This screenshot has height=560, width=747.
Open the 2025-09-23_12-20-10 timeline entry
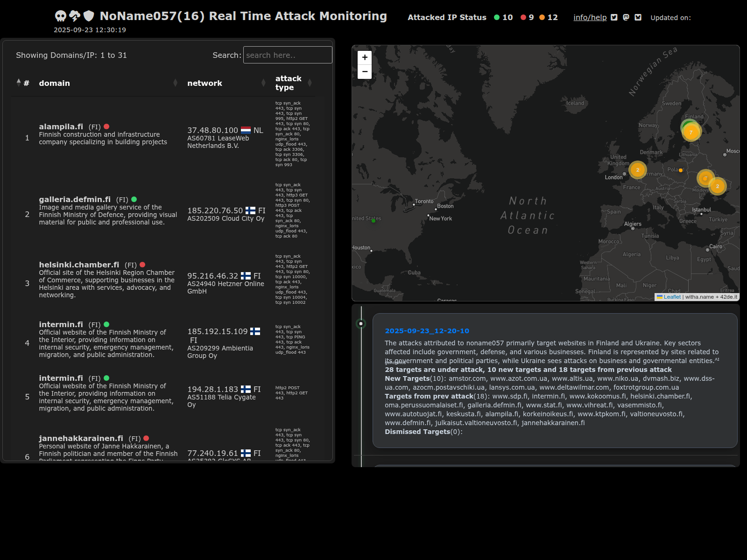[x=427, y=331]
